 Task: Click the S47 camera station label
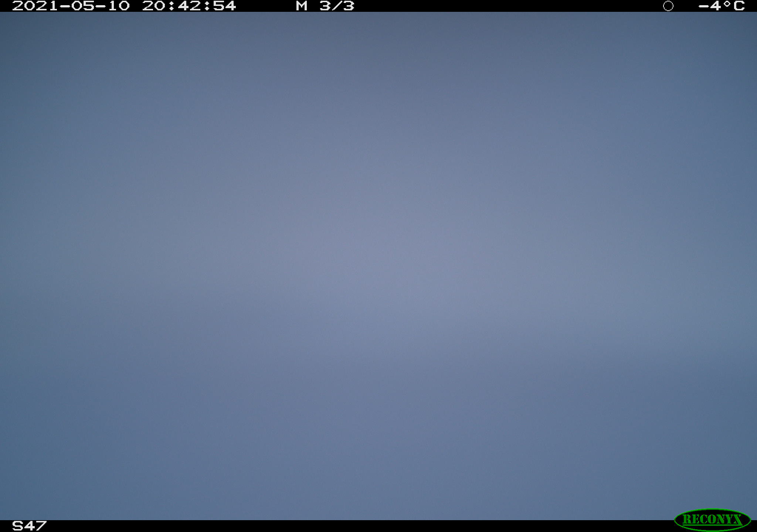click(x=29, y=526)
